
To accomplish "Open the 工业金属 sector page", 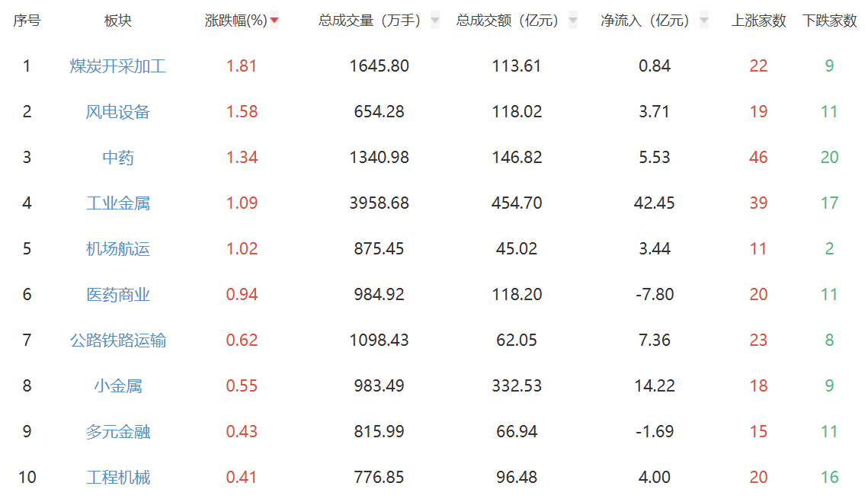I will [x=117, y=203].
